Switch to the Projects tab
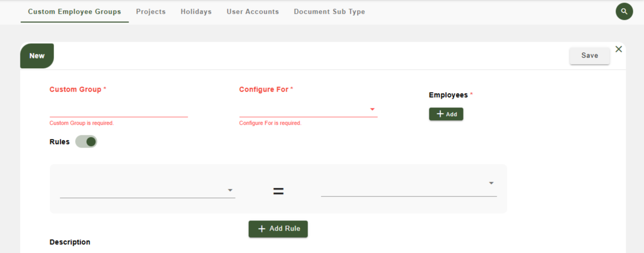Screen dimensions: 644x253 coord(151,11)
